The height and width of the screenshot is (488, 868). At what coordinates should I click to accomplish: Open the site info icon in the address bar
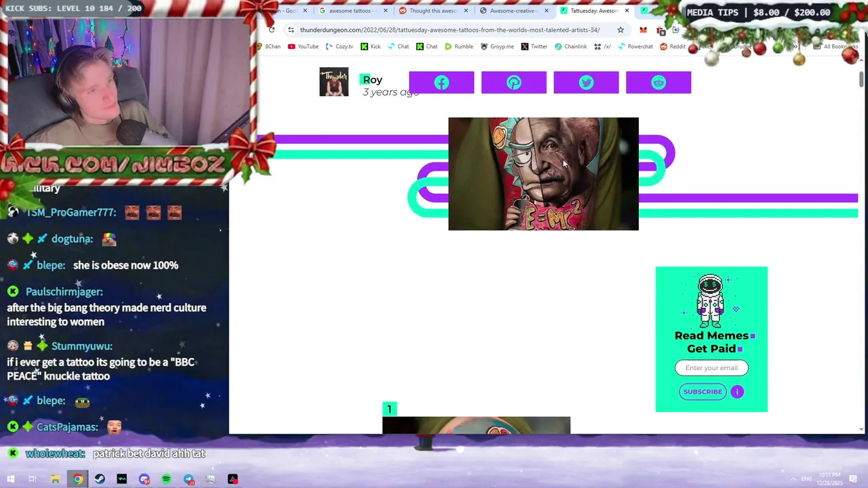click(291, 30)
